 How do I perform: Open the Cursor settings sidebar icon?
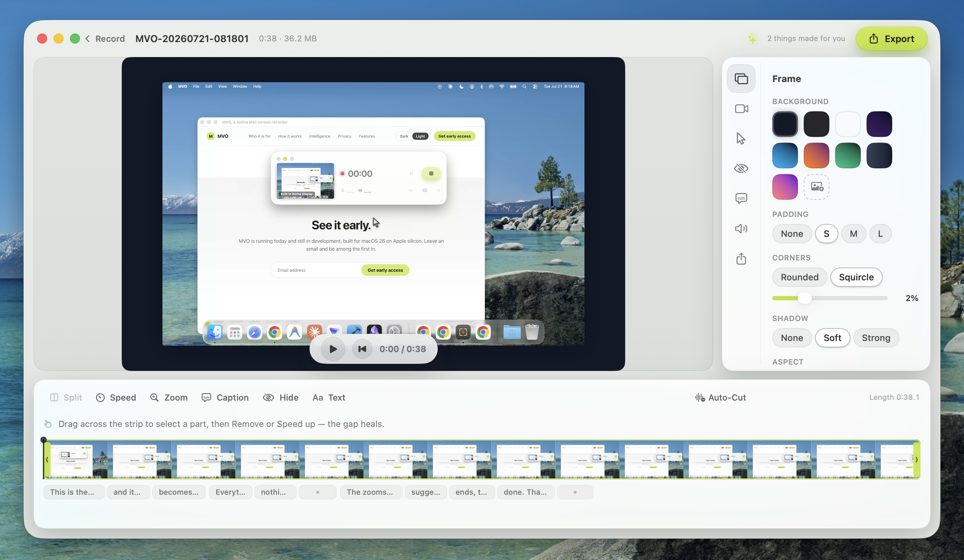click(x=741, y=138)
